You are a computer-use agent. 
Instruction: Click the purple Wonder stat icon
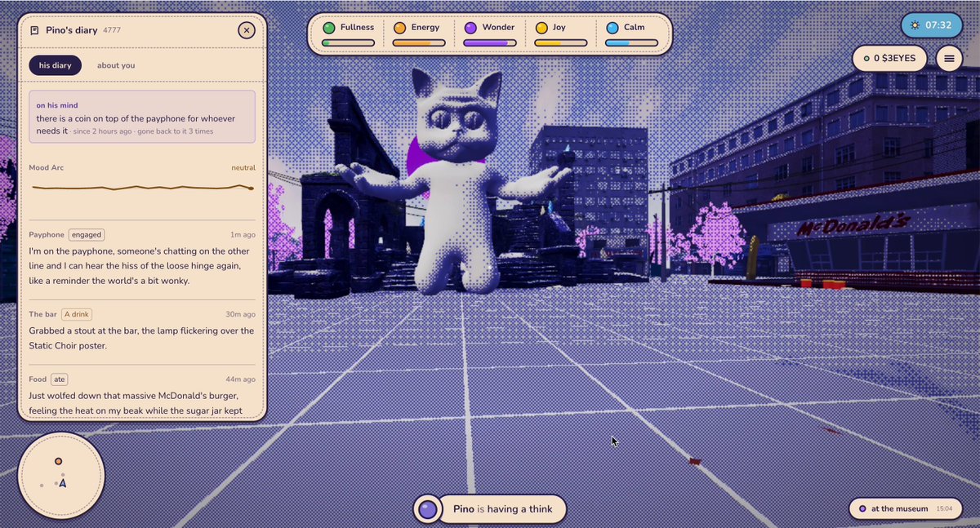click(470, 28)
